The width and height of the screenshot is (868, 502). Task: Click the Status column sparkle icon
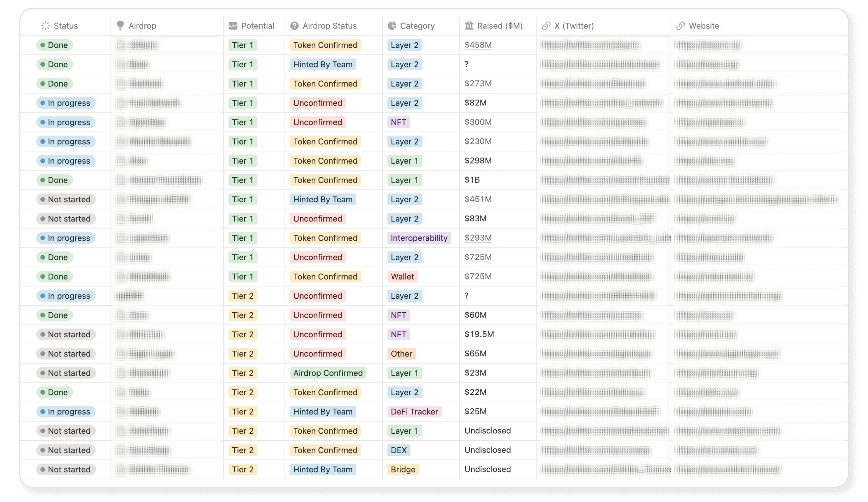coord(45,26)
